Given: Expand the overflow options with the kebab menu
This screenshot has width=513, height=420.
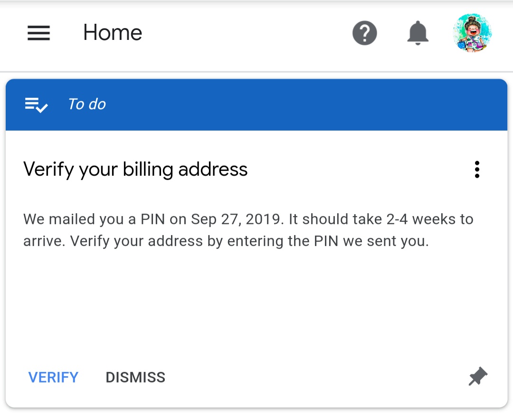Looking at the screenshot, I should pyautogui.click(x=476, y=169).
